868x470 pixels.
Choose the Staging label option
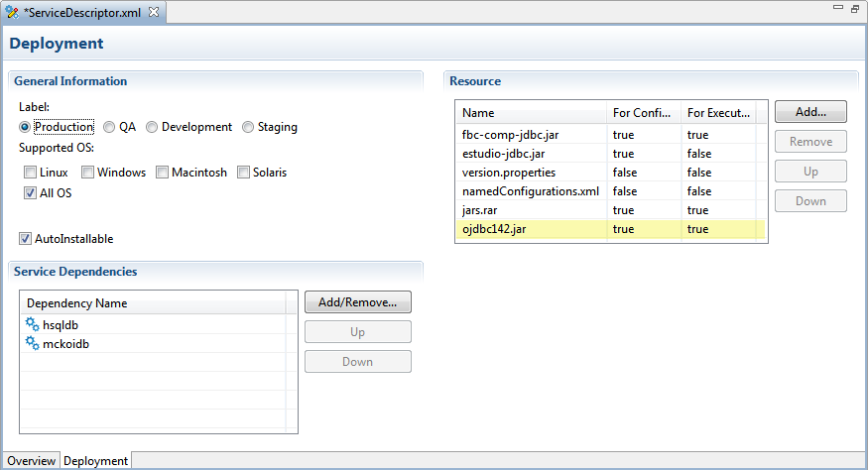point(248,127)
